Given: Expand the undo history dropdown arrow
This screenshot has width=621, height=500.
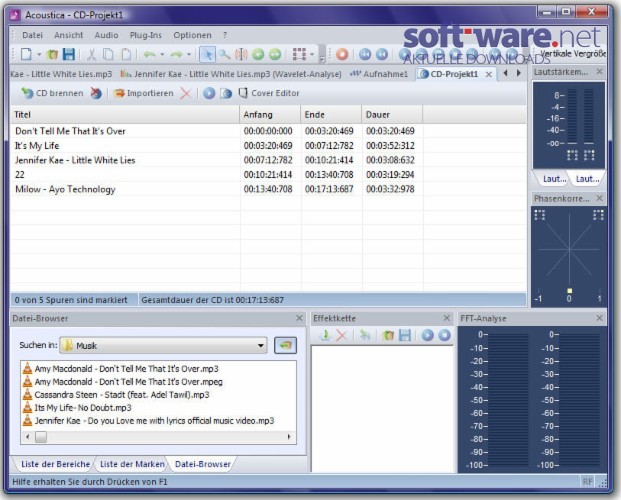Looking at the screenshot, I should [162, 54].
